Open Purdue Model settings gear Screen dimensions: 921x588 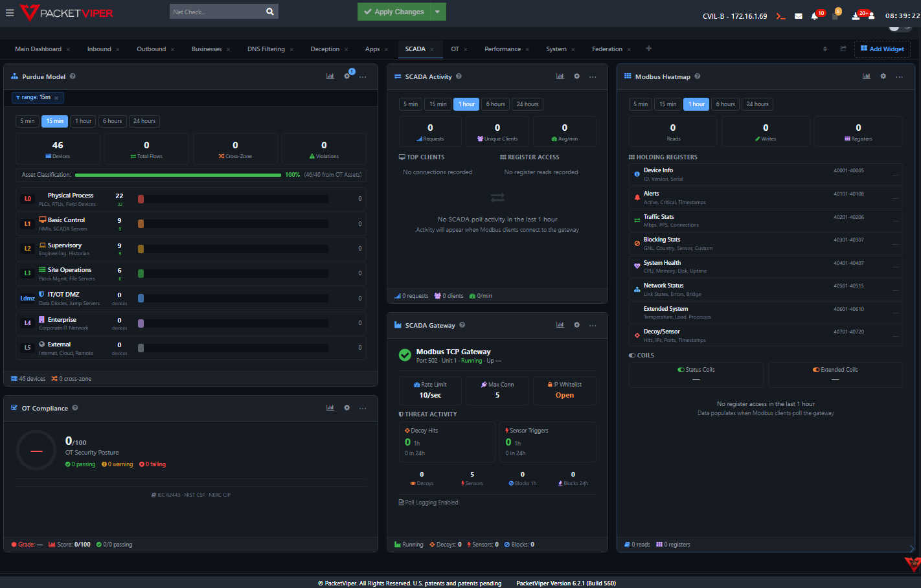[347, 76]
